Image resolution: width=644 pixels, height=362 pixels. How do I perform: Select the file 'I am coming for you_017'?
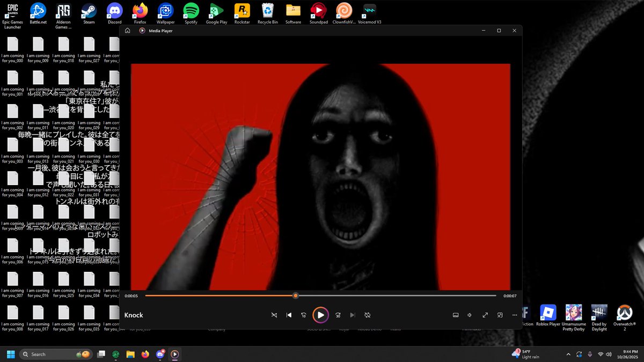tap(38, 319)
